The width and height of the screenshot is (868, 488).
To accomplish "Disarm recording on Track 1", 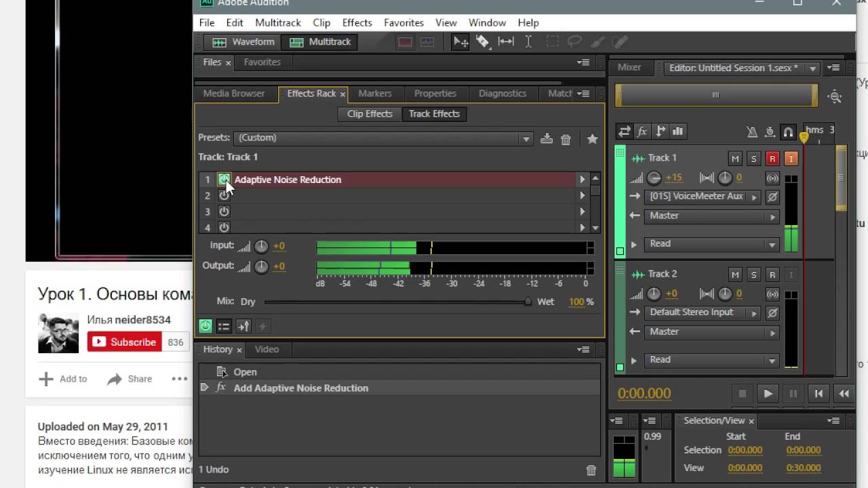I will click(x=772, y=159).
